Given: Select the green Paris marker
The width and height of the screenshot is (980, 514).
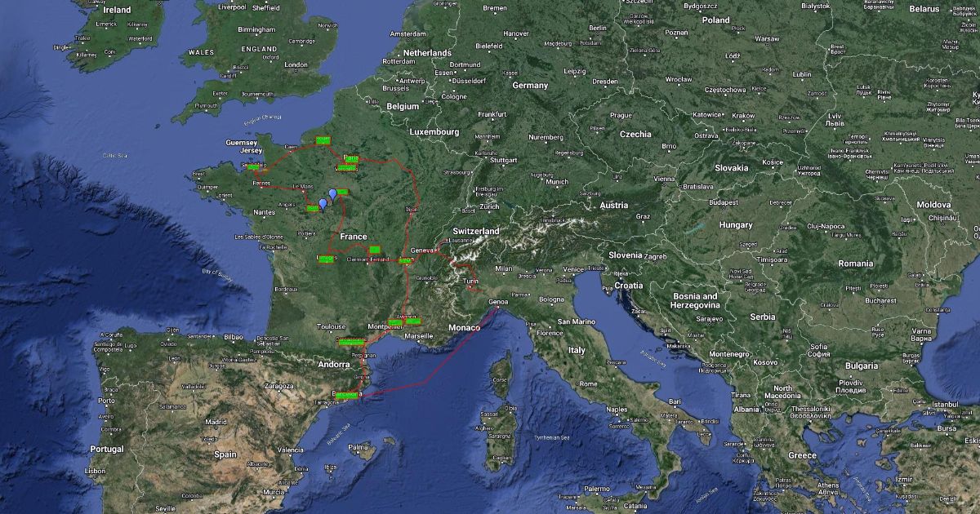Looking at the screenshot, I should coord(351,158).
